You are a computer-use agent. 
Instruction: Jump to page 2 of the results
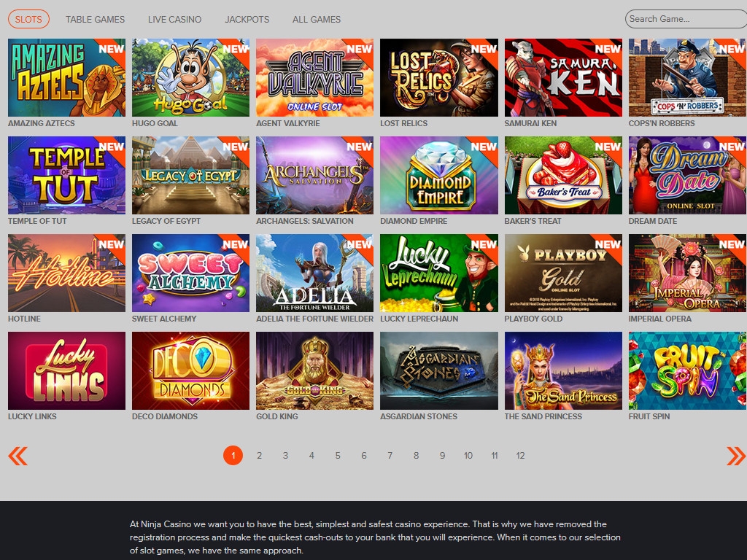[259, 455]
